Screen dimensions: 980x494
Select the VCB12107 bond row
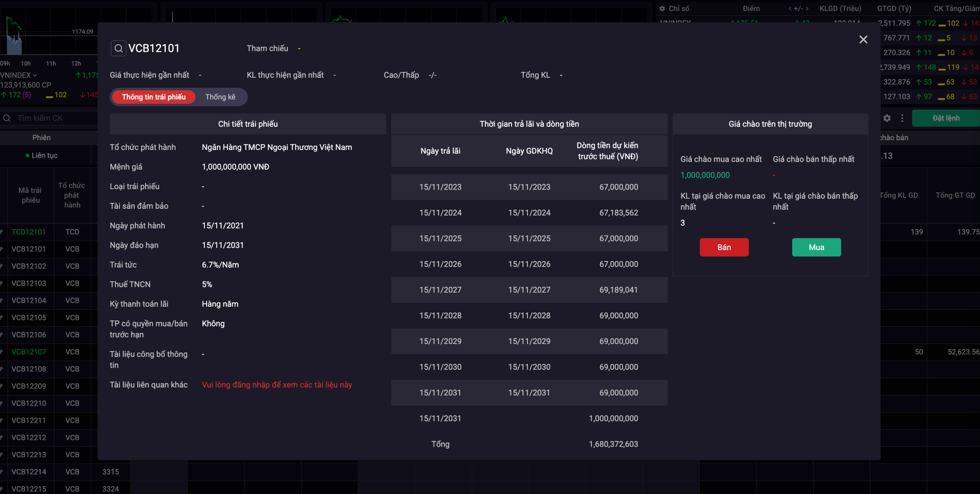(29, 352)
